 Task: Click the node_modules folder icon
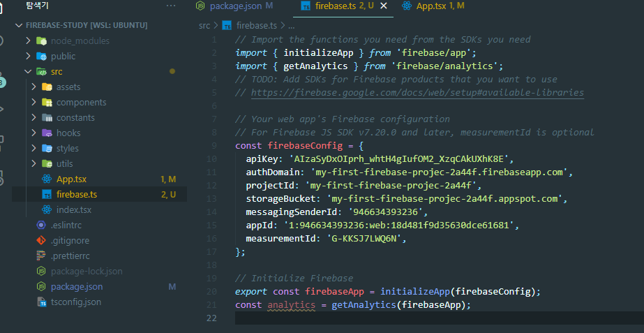41,40
